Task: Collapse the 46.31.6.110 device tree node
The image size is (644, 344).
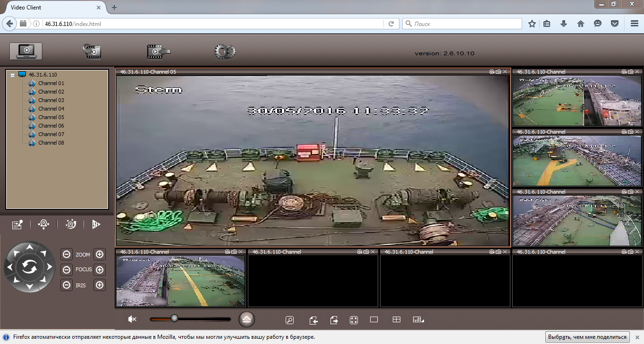Action: point(12,75)
